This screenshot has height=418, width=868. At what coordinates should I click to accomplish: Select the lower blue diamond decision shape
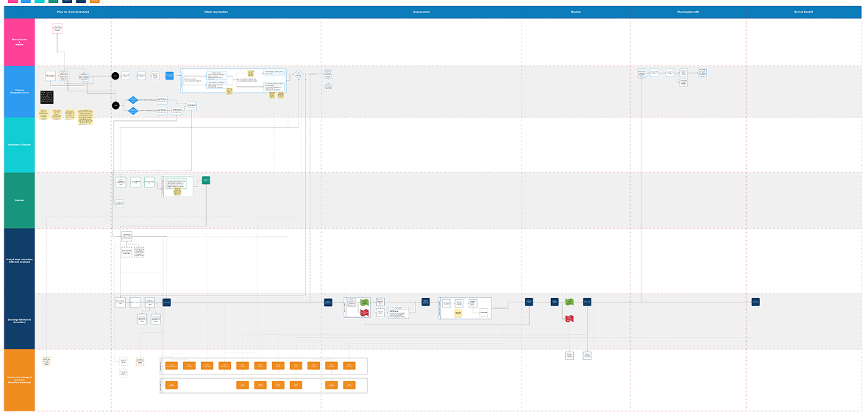(x=132, y=111)
